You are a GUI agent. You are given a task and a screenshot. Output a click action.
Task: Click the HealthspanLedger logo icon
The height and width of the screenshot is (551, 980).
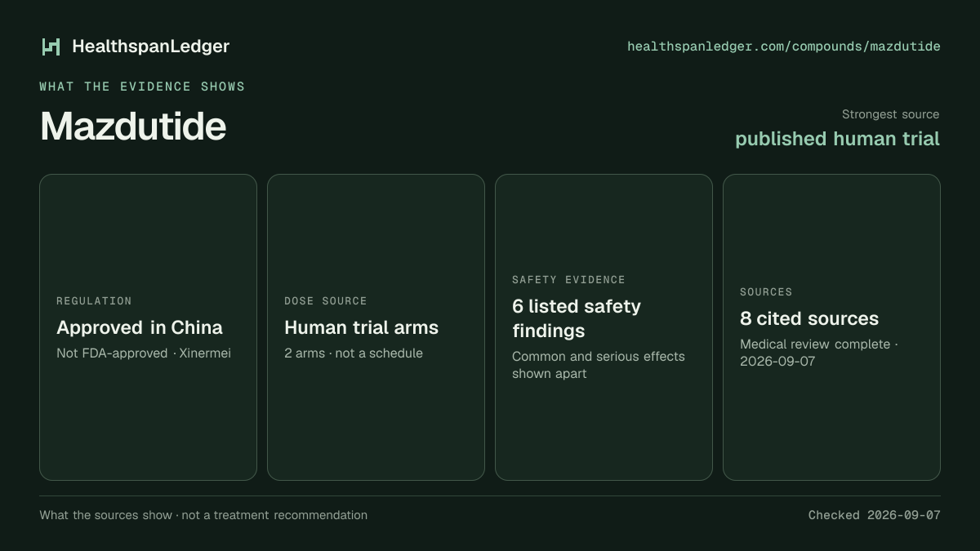coord(51,47)
